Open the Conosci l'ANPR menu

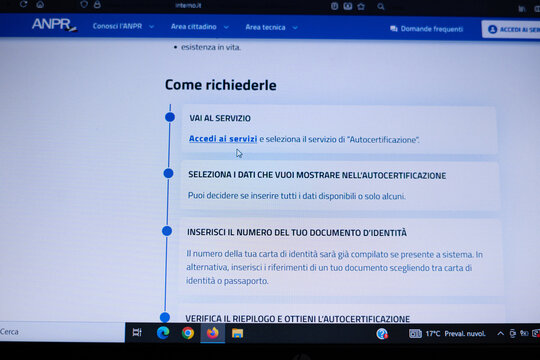point(117,26)
